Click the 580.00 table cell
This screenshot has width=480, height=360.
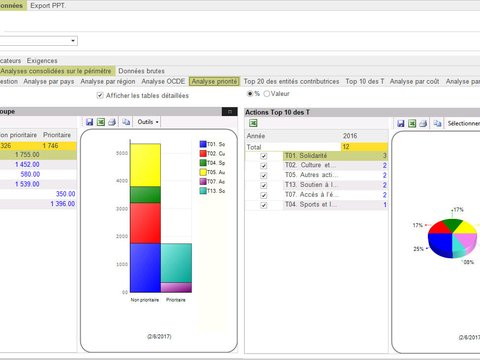click(30, 174)
